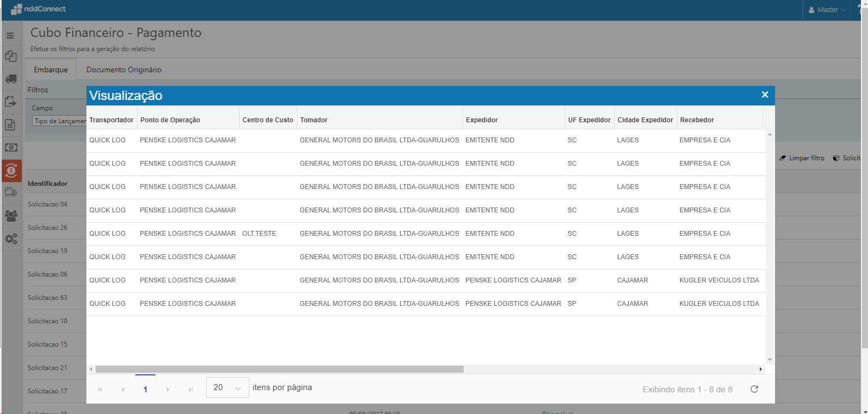Click the nddConnect logo
The height and width of the screenshot is (414, 868).
tap(38, 9)
